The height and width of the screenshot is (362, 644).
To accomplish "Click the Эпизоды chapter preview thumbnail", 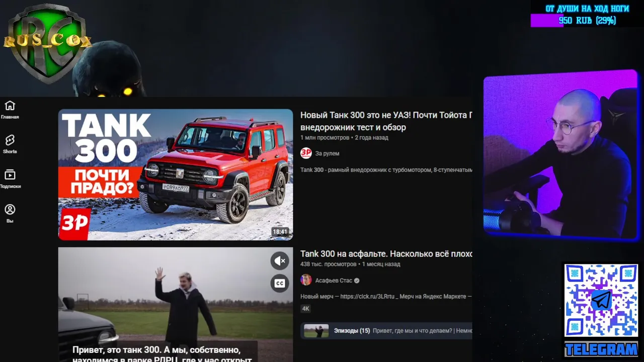I will coord(316,331).
